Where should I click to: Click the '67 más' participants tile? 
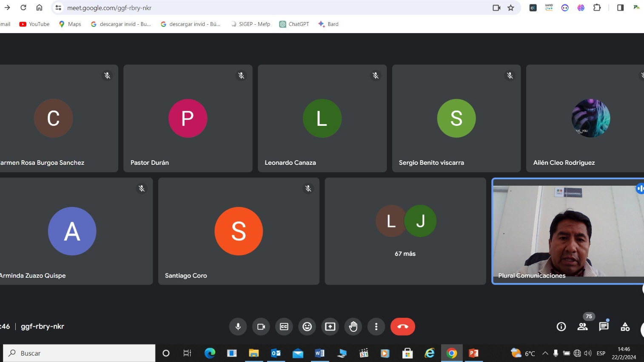tap(405, 231)
